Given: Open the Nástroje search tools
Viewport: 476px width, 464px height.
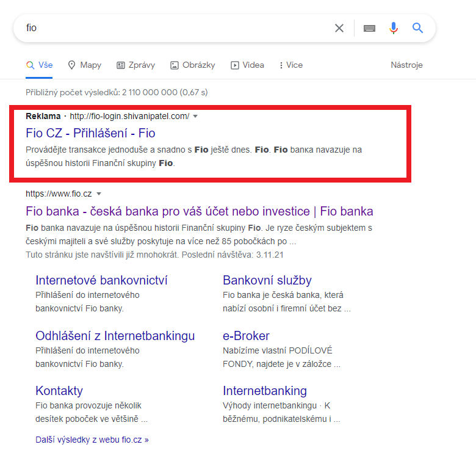Looking at the screenshot, I should pyautogui.click(x=406, y=65).
